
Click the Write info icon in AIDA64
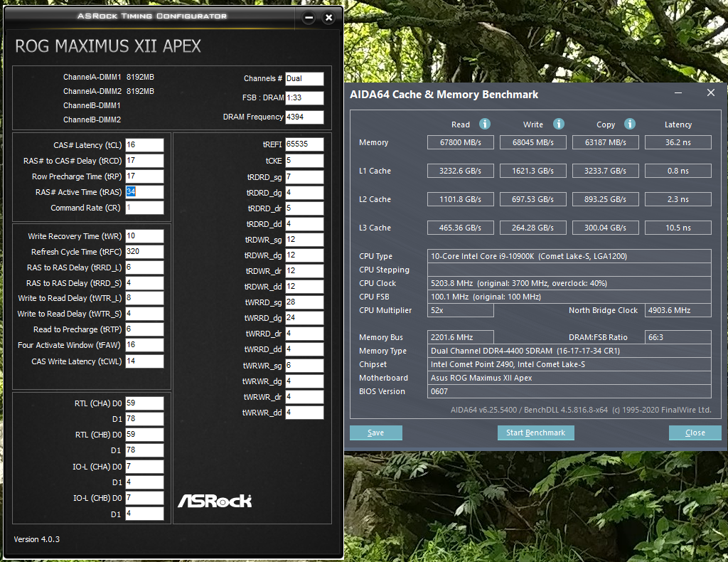pos(559,124)
